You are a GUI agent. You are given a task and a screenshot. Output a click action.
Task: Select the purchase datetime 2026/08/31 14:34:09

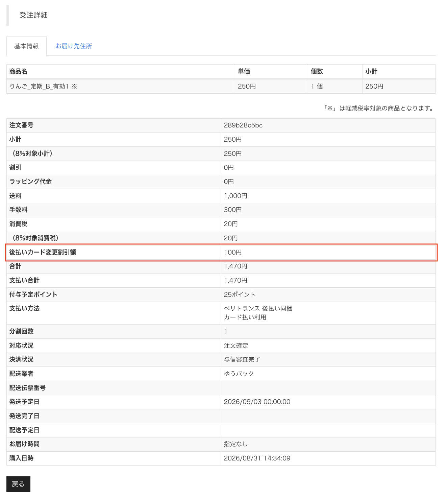(257, 458)
